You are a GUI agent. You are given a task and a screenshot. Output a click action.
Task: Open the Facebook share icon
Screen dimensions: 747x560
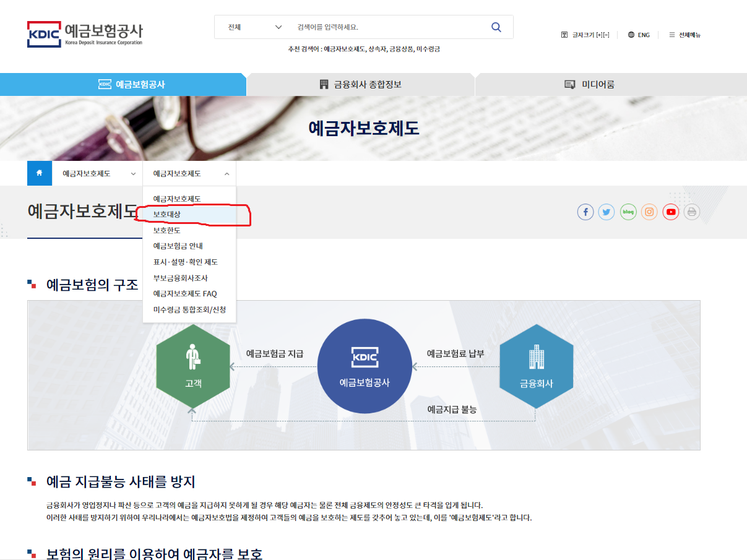point(585,212)
